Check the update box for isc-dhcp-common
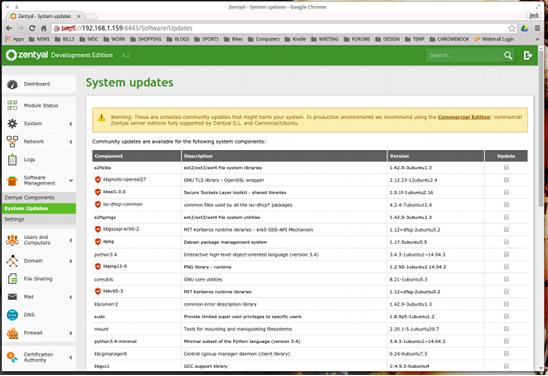 (506, 204)
